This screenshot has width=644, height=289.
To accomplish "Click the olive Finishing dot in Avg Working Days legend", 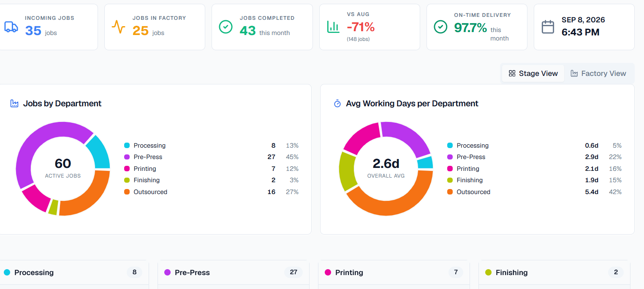I will (450, 180).
